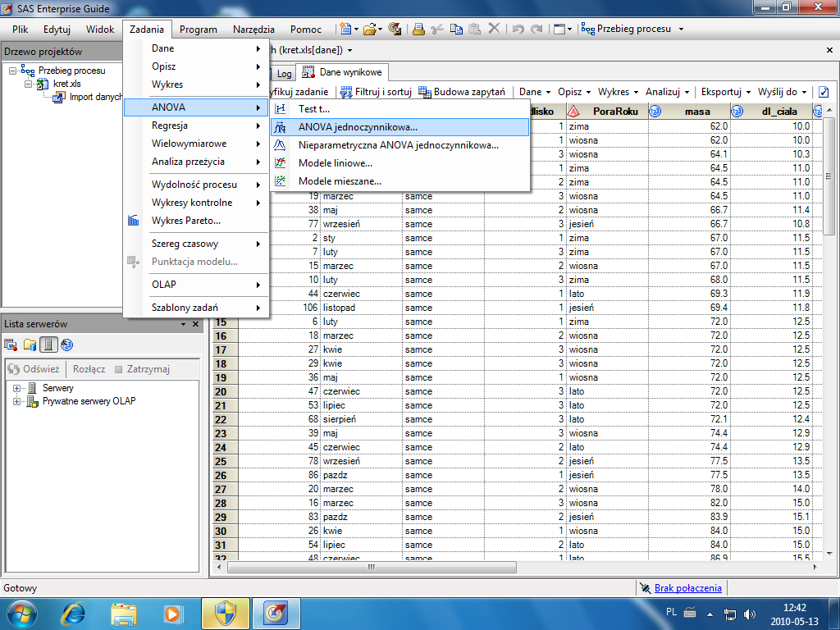Image resolution: width=840 pixels, height=630 pixels.
Task: Open the Plik menu
Action: point(21,30)
